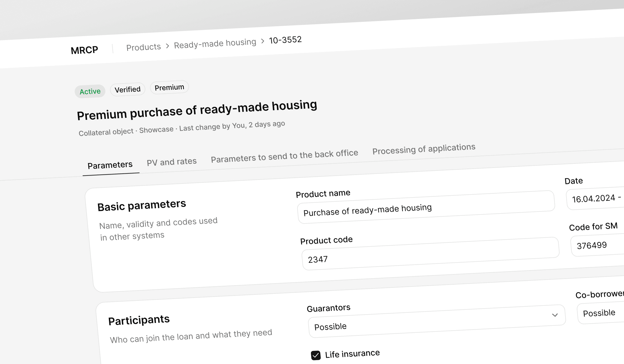Image resolution: width=624 pixels, height=364 pixels.
Task: Focus the Product name input field
Action: (426, 207)
